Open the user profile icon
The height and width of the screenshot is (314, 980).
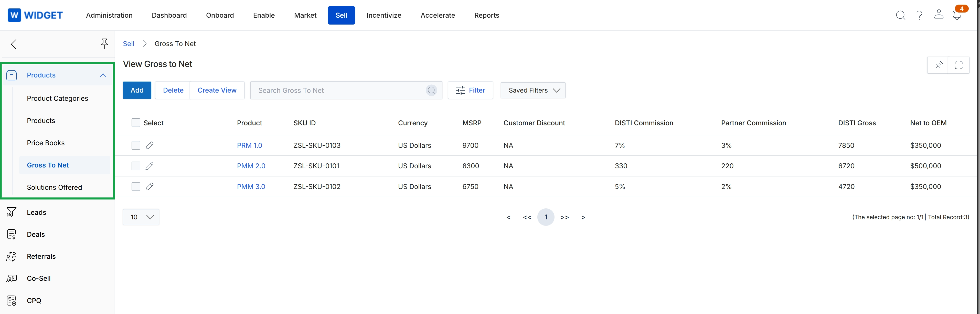pyautogui.click(x=939, y=14)
